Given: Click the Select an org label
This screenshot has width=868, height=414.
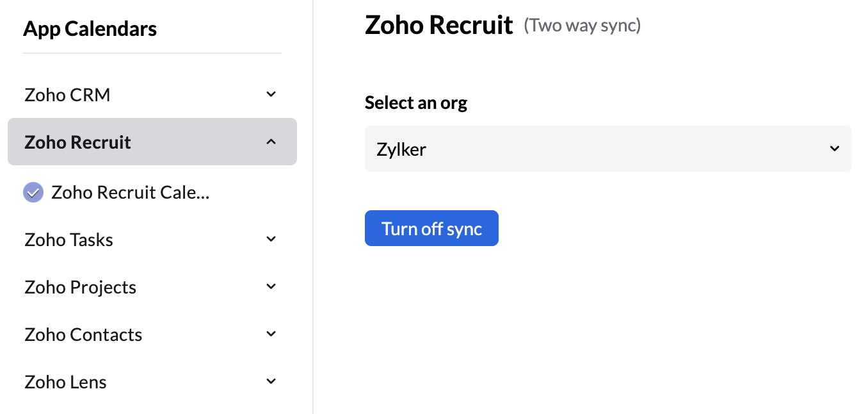Looking at the screenshot, I should pos(416,103).
